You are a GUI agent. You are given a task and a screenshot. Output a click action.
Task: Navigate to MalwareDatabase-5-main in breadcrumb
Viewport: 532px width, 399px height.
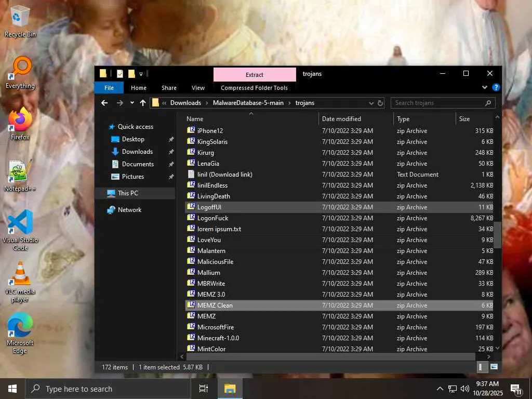pyautogui.click(x=248, y=103)
